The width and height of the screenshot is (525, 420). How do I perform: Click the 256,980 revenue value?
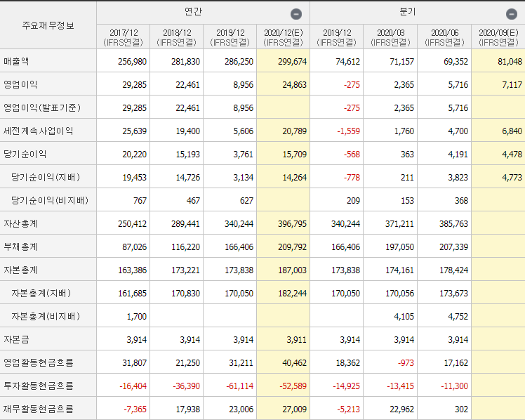[132, 62]
